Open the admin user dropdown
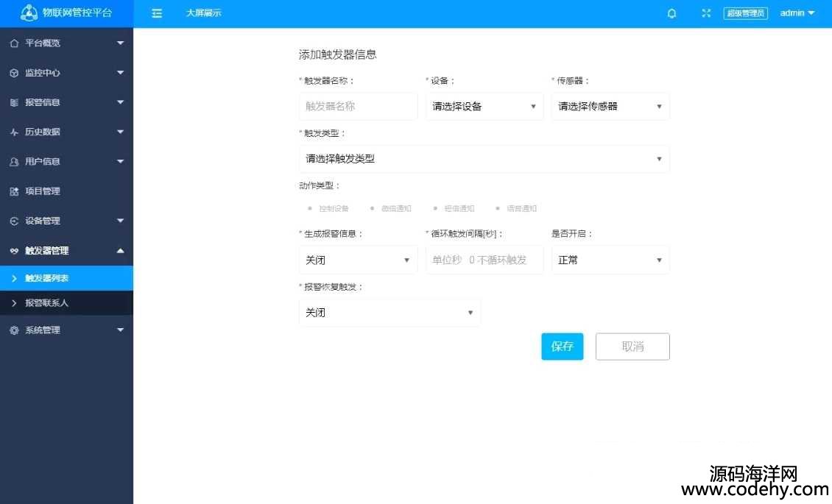 [797, 13]
